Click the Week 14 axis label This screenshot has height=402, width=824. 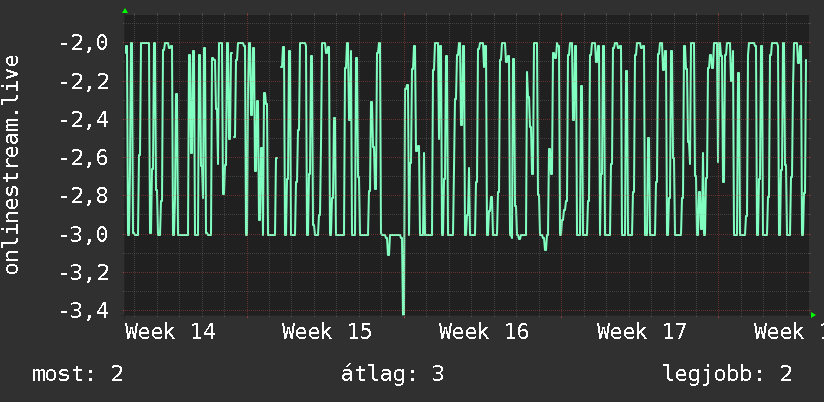(x=170, y=332)
